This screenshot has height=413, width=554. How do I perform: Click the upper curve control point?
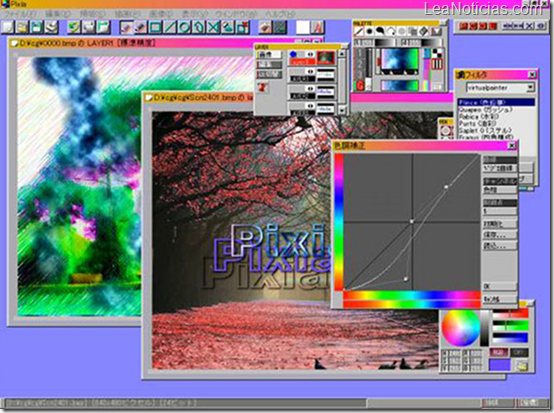[446, 187]
